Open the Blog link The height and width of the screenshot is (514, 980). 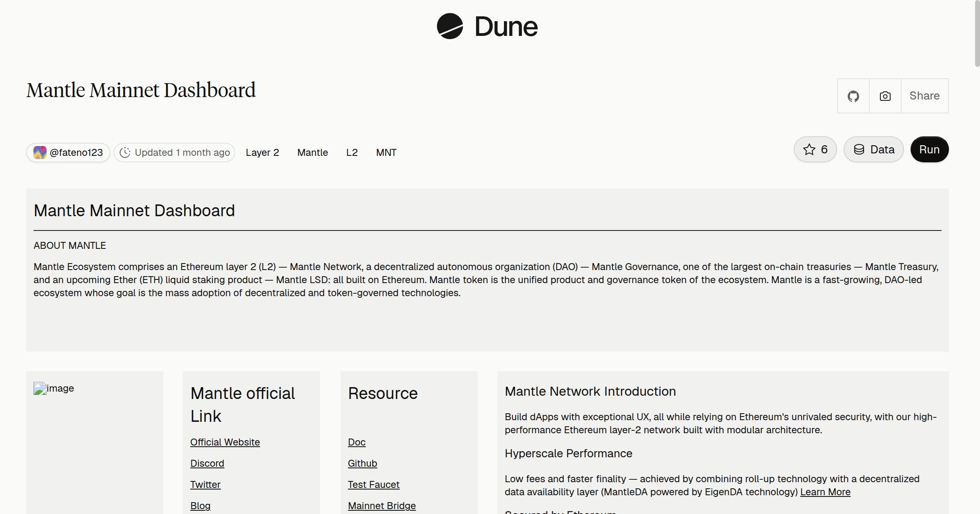(x=200, y=506)
